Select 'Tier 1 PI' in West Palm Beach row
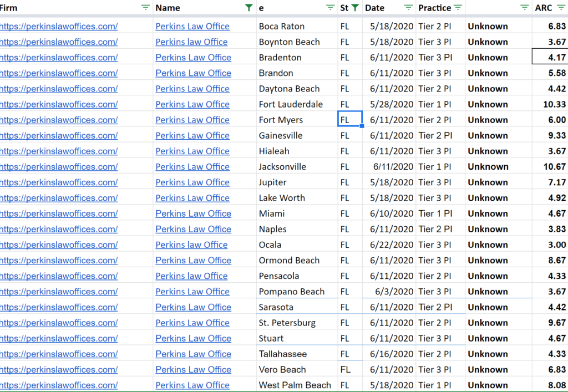This screenshot has height=392, width=568. point(440,385)
